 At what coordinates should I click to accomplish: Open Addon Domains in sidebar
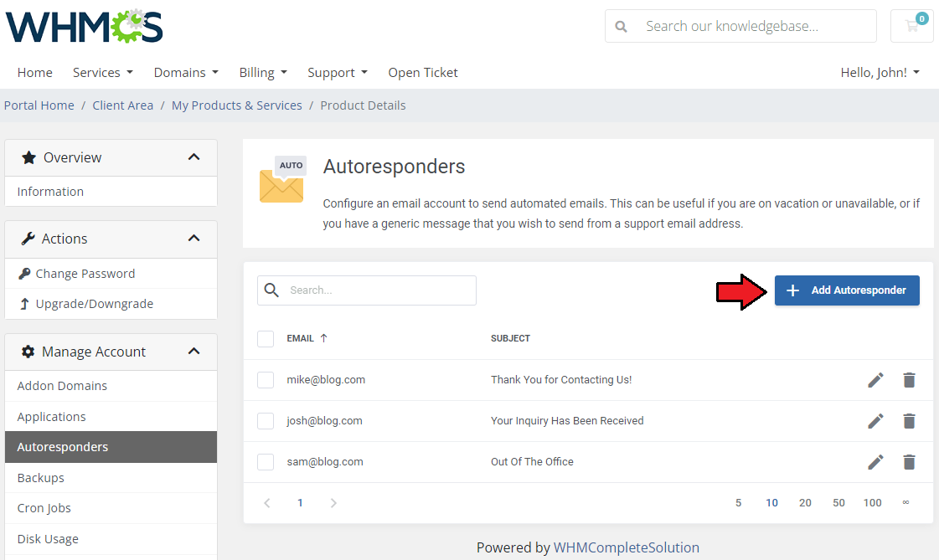(111, 386)
